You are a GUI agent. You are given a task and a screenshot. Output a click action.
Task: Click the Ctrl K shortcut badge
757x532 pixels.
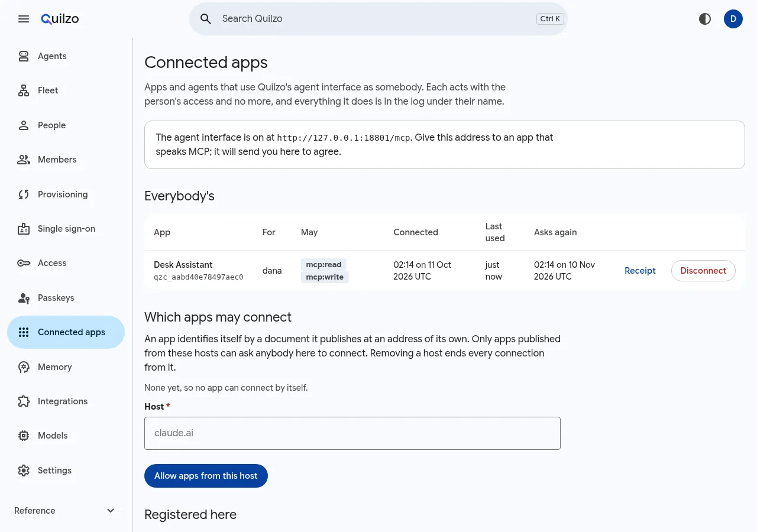pos(550,19)
